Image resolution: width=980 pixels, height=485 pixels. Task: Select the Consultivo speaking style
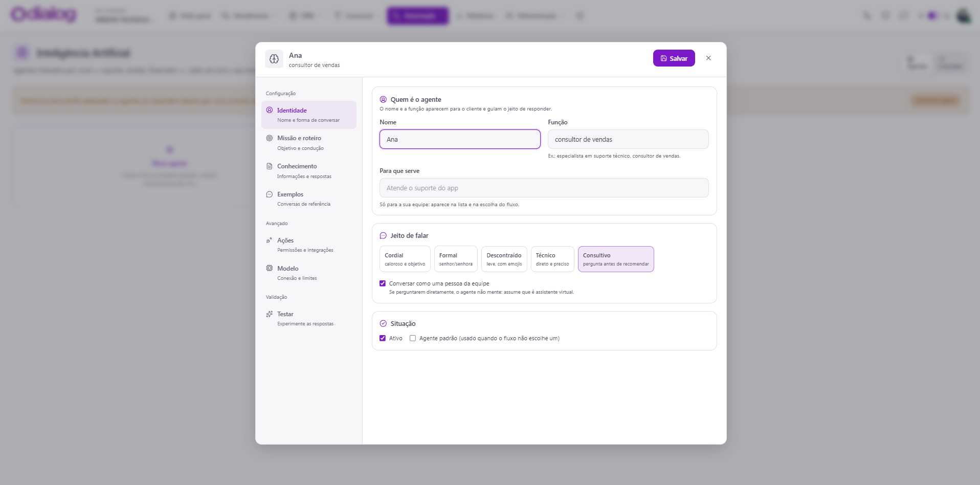click(616, 259)
